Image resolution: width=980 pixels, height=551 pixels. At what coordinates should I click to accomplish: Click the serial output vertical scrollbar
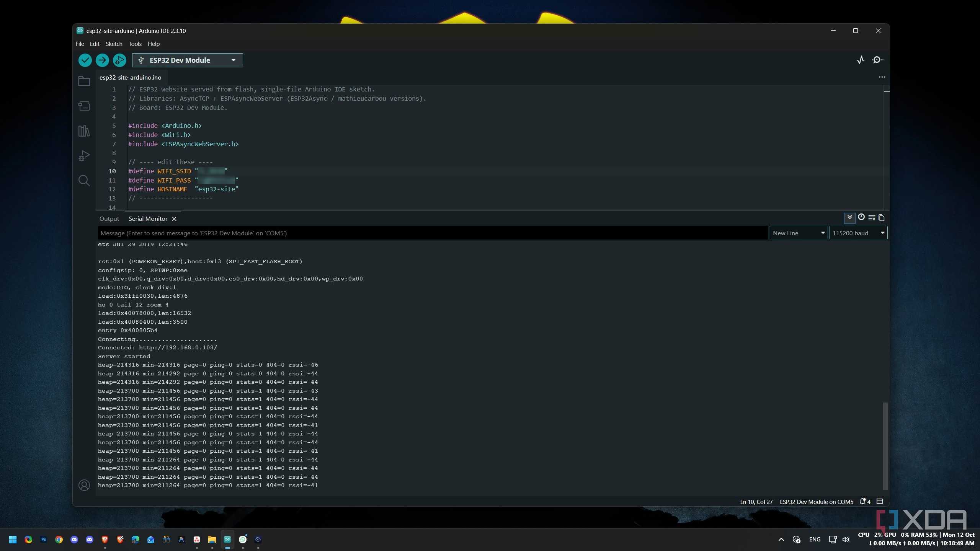[x=885, y=446]
